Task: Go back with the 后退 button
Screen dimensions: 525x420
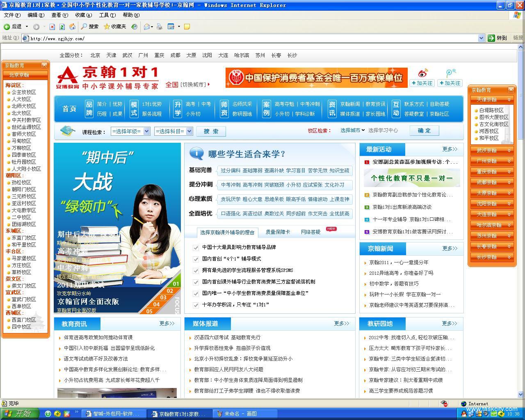Action: click(12, 27)
